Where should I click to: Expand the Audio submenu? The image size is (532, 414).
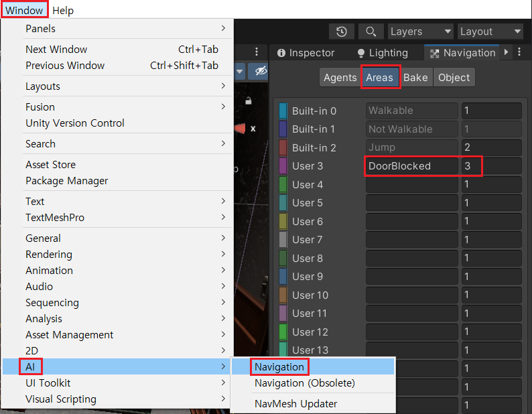click(117, 287)
